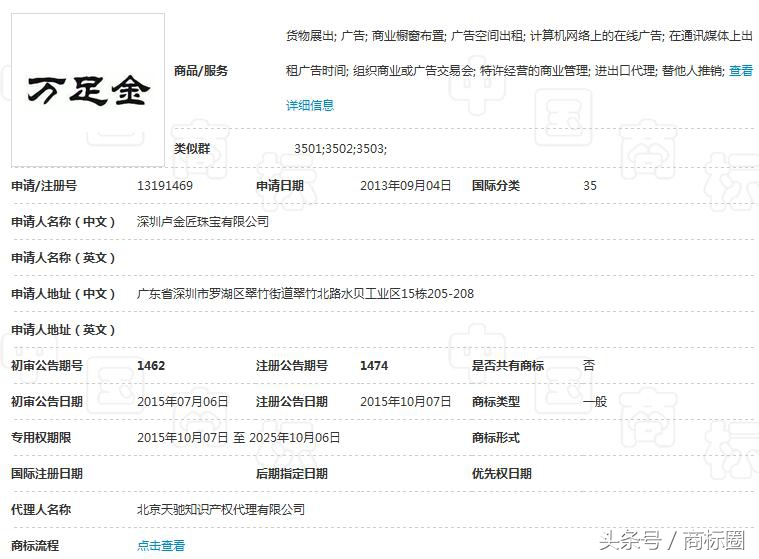This screenshot has width=759, height=559.
Task: Click the 否 value for shared trademark
Action: tap(589, 365)
